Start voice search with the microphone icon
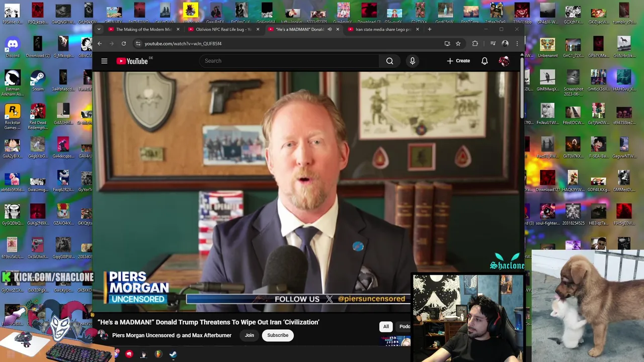 [x=412, y=61]
